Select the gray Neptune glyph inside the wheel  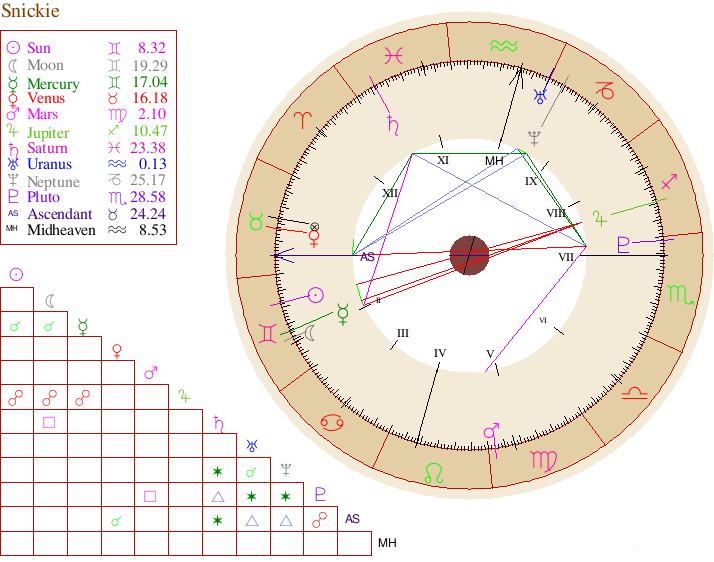(x=534, y=138)
